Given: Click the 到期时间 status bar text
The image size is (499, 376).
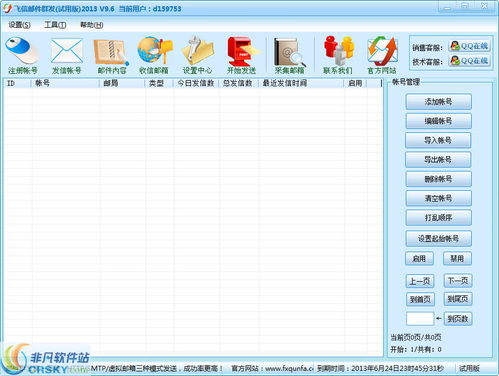Looking at the screenshot, I should coord(380,368).
